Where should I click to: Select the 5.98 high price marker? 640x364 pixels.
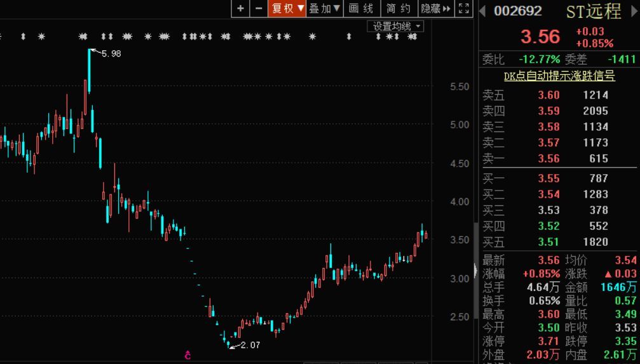pyautogui.click(x=111, y=53)
